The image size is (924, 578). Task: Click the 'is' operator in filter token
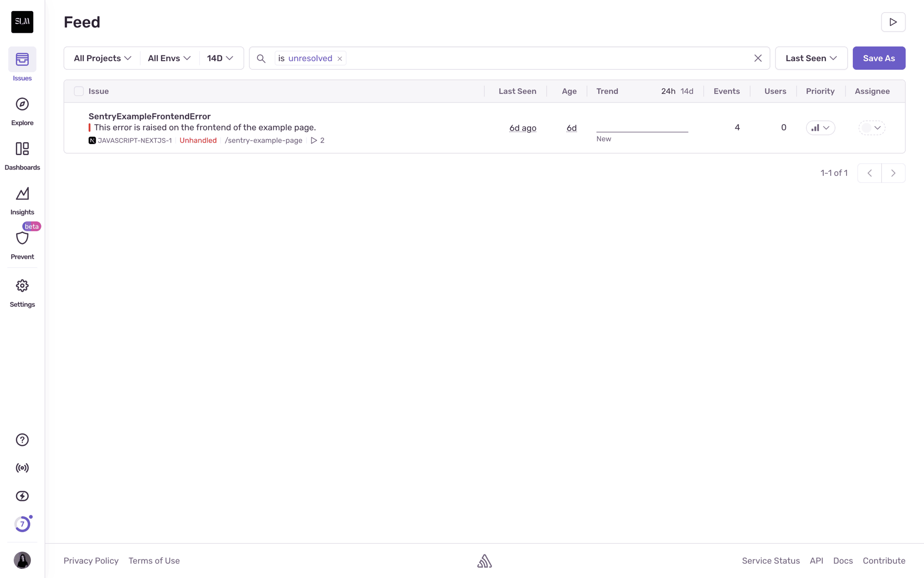coord(282,58)
